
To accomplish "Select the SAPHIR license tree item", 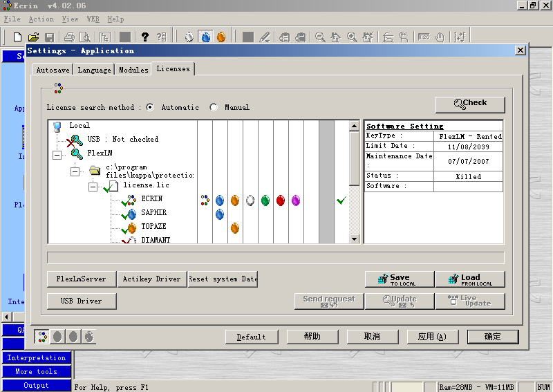I will (x=153, y=213).
